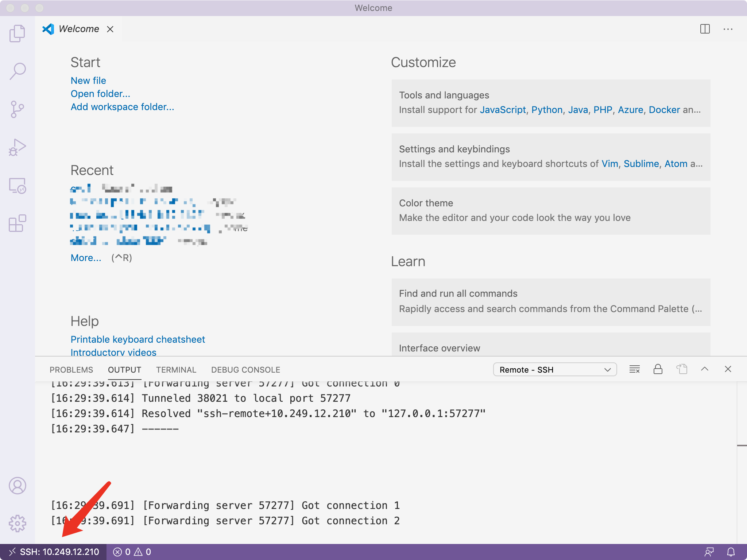Click the Accounts icon
This screenshot has width=747, height=560.
(17, 486)
